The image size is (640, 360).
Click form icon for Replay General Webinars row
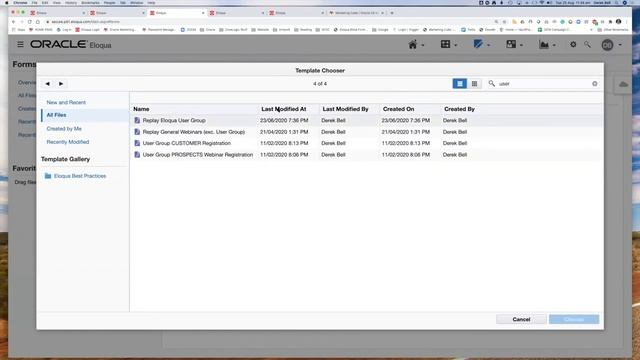[x=137, y=132]
